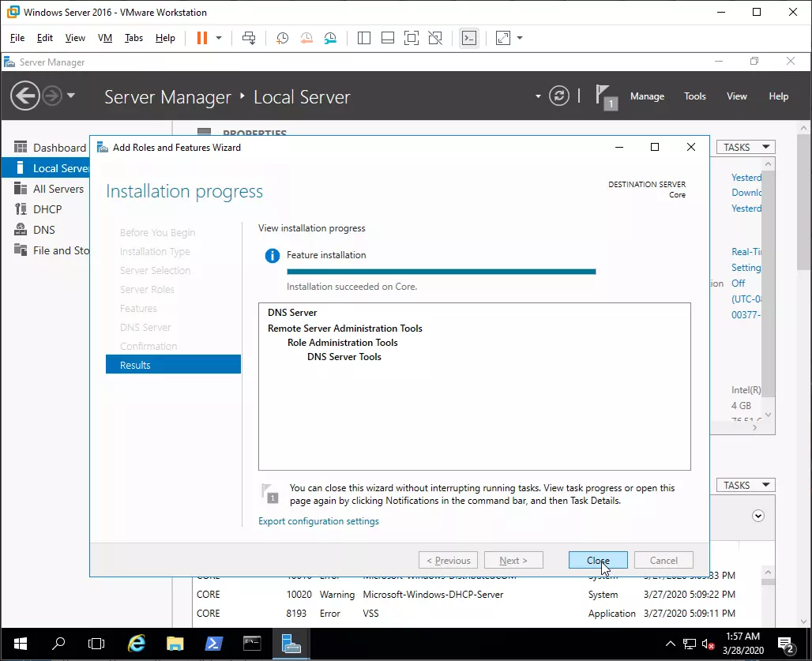Open the VMware Help menu
The height and width of the screenshot is (661, 812).
[165, 38]
